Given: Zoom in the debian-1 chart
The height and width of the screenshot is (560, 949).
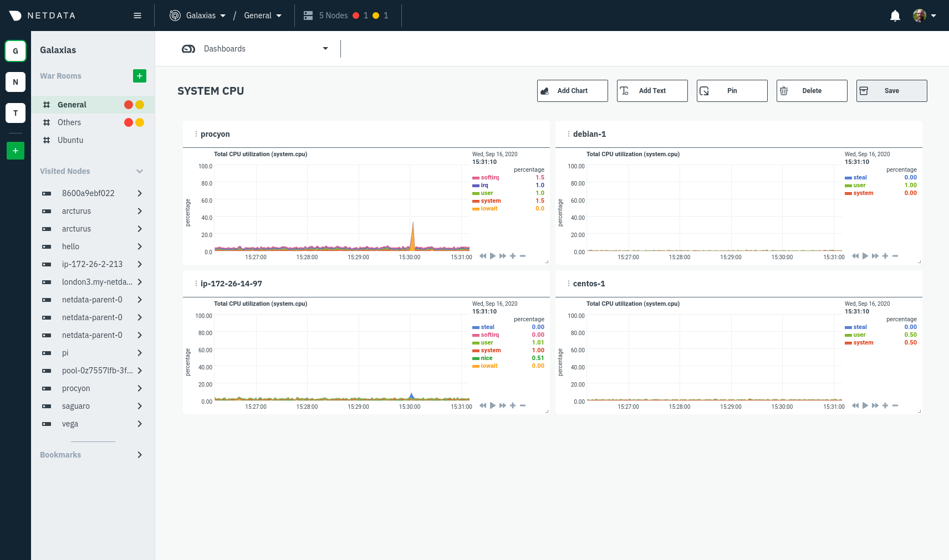Looking at the screenshot, I should tap(885, 256).
